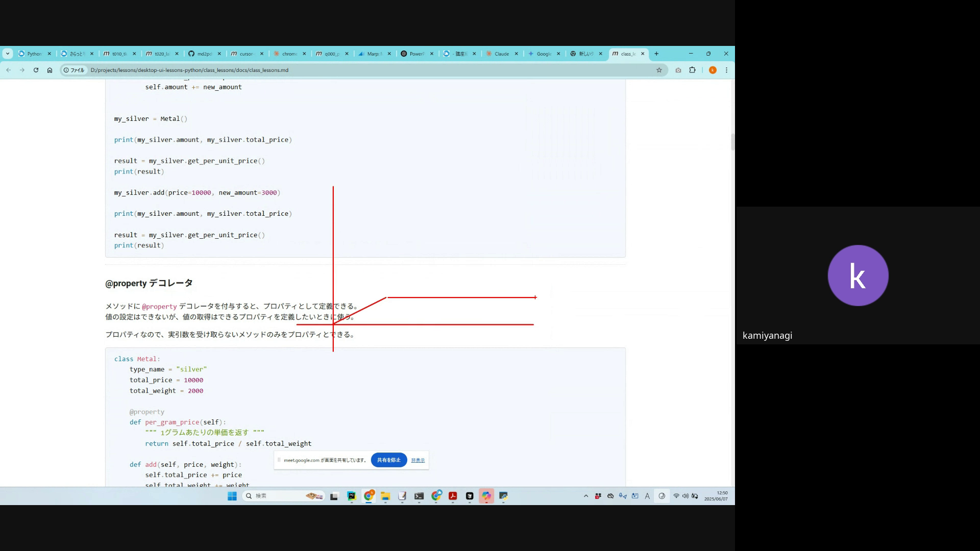Open the tab search dropdown arrow

[x=8, y=54]
